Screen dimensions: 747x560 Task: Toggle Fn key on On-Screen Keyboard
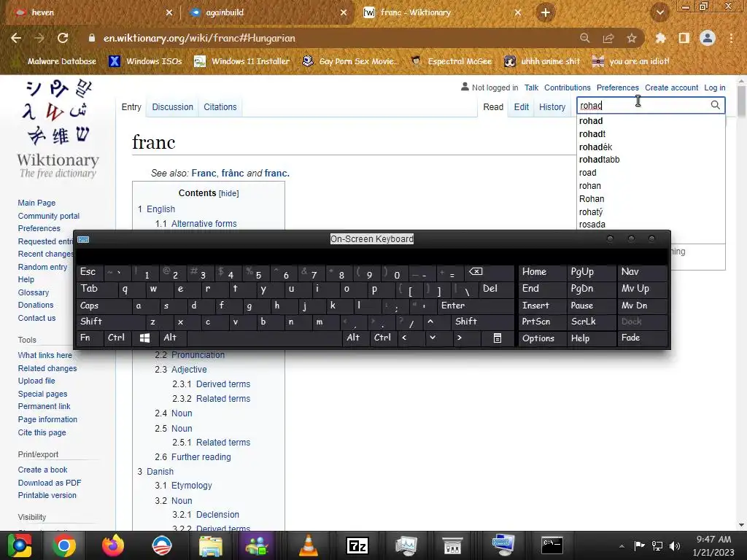90,338
